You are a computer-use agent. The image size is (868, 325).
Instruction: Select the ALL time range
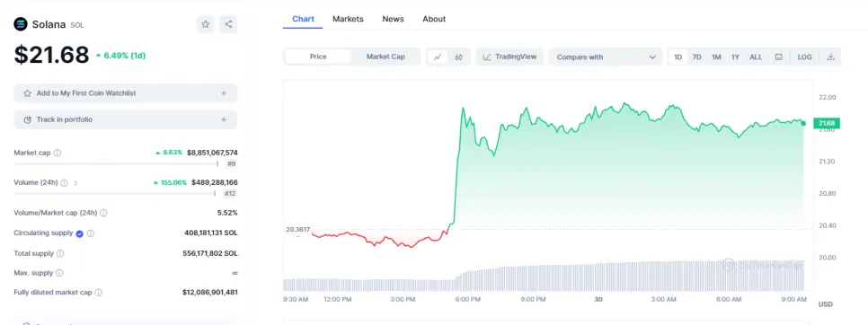[x=756, y=57]
